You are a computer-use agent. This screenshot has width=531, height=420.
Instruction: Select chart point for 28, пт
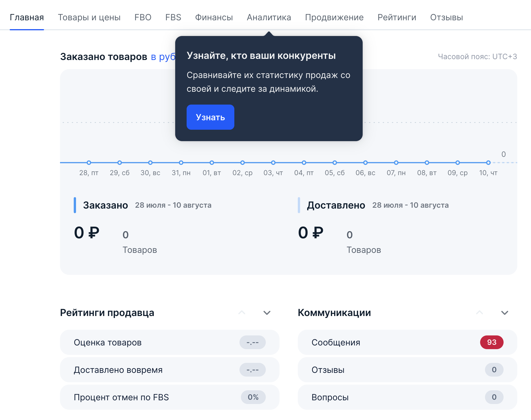(x=89, y=163)
